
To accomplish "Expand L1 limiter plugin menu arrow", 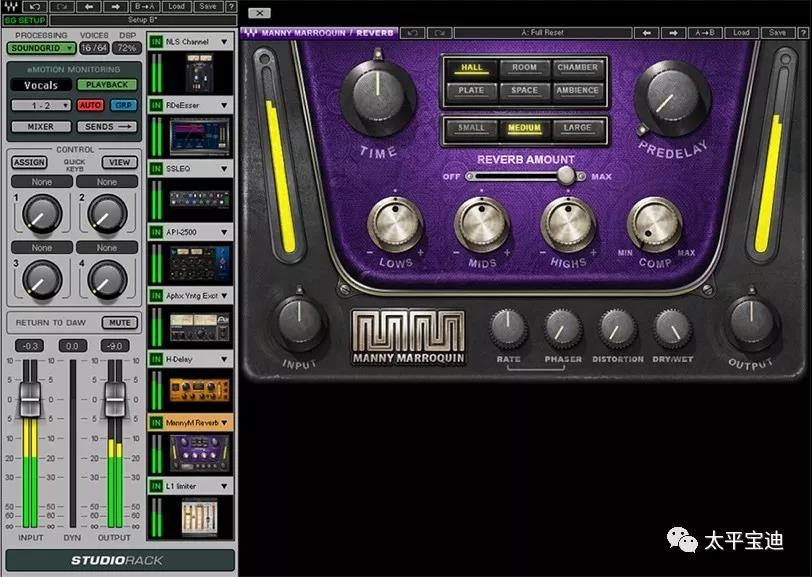I will point(224,486).
